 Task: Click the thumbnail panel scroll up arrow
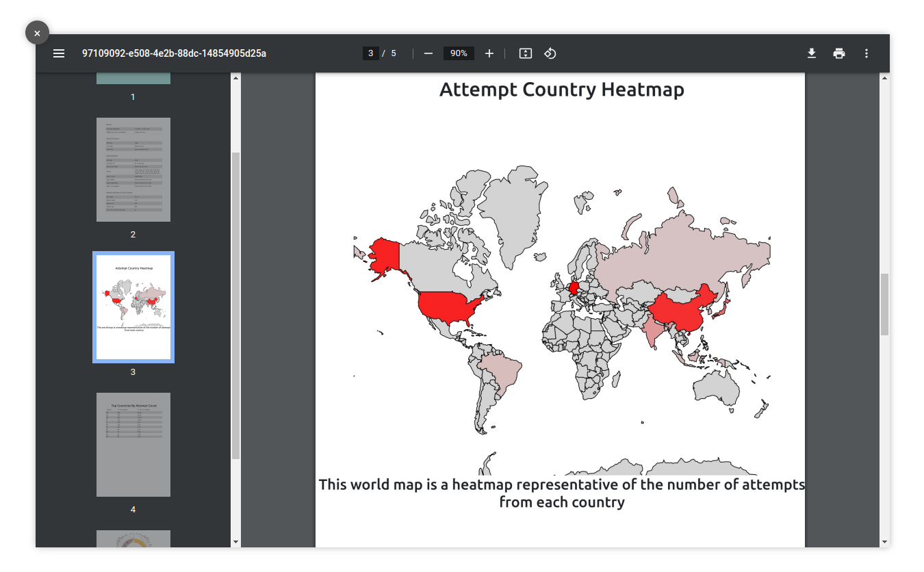[236, 77]
